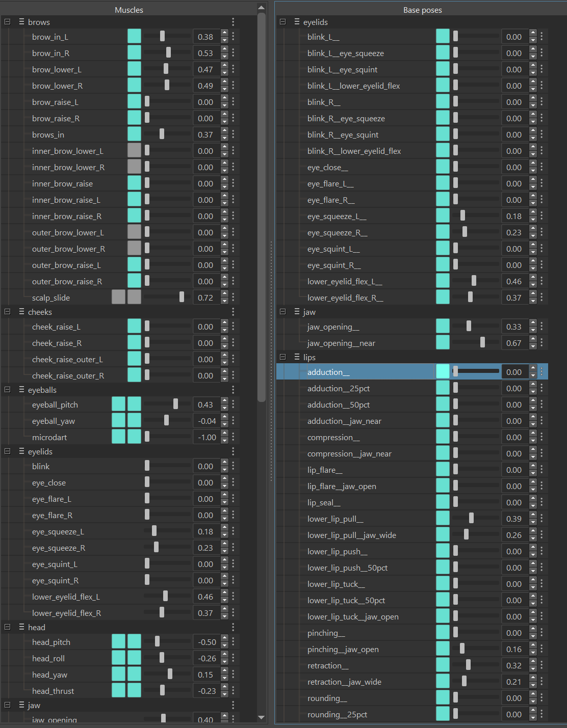
Task: Open the cheeks group three-dot menu
Action: click(x=233, y=312)
